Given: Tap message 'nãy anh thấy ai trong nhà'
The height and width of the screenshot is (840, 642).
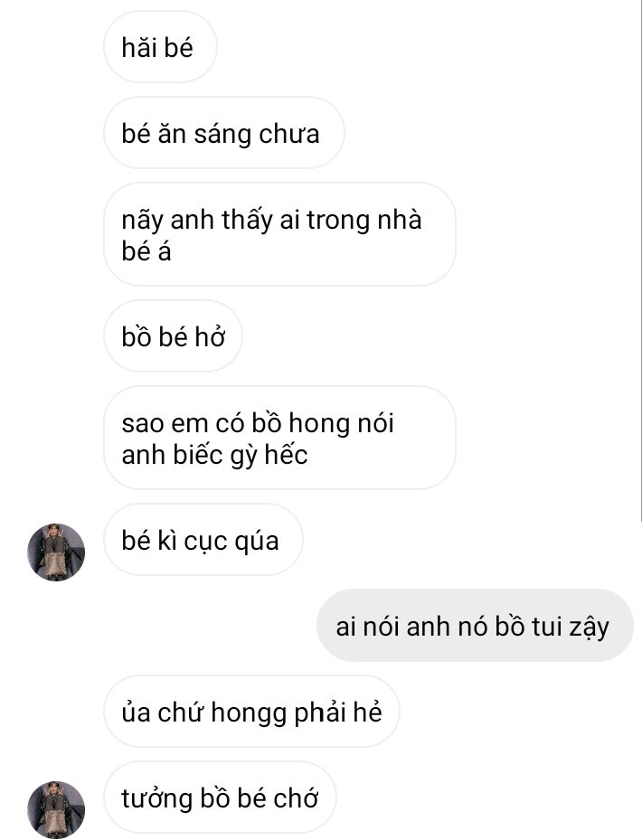Looking at the screenshot, I should (x=279, y=235).
